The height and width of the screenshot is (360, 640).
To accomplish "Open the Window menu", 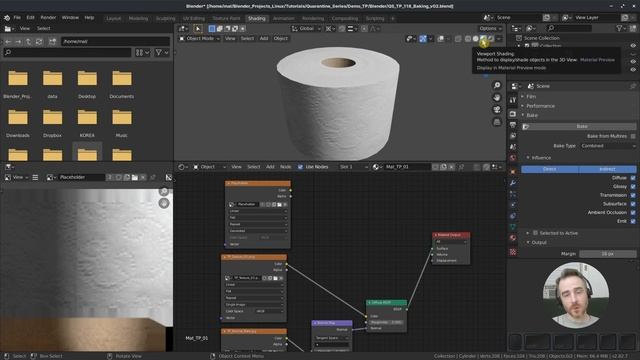I will [70, 18].
